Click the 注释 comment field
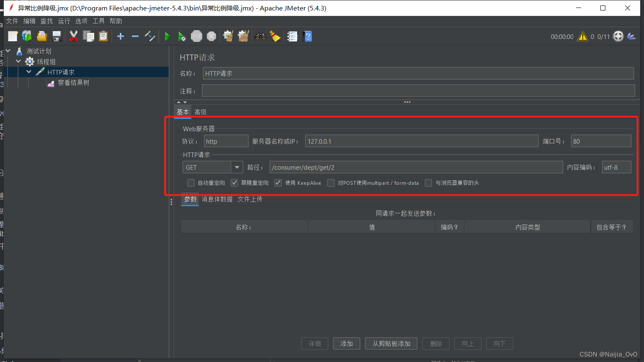Viewport: 644px width, 362px height. point(418,91)
